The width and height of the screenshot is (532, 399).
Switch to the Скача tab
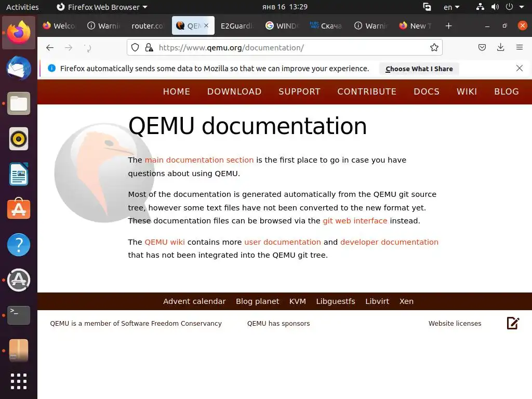coord(326,26)
